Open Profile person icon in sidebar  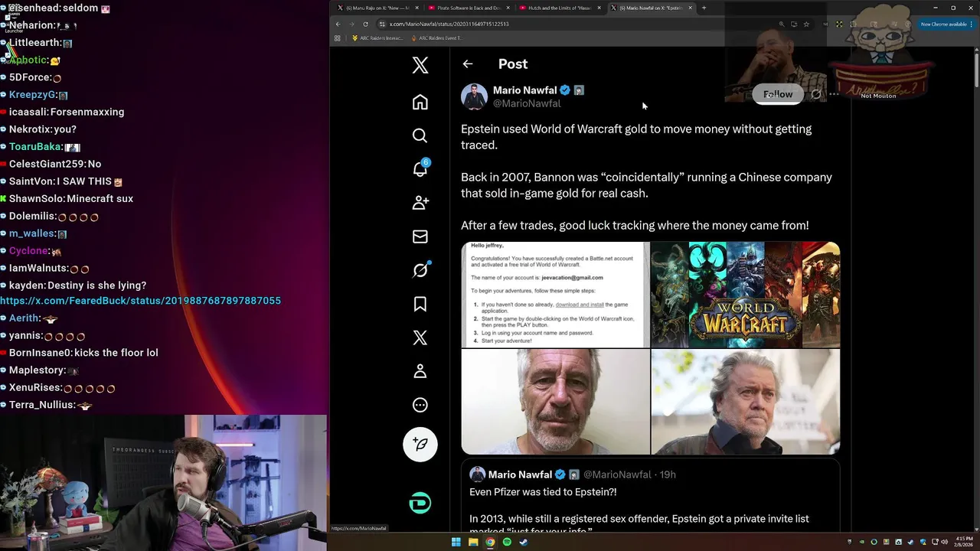click(x=420, y=371)
